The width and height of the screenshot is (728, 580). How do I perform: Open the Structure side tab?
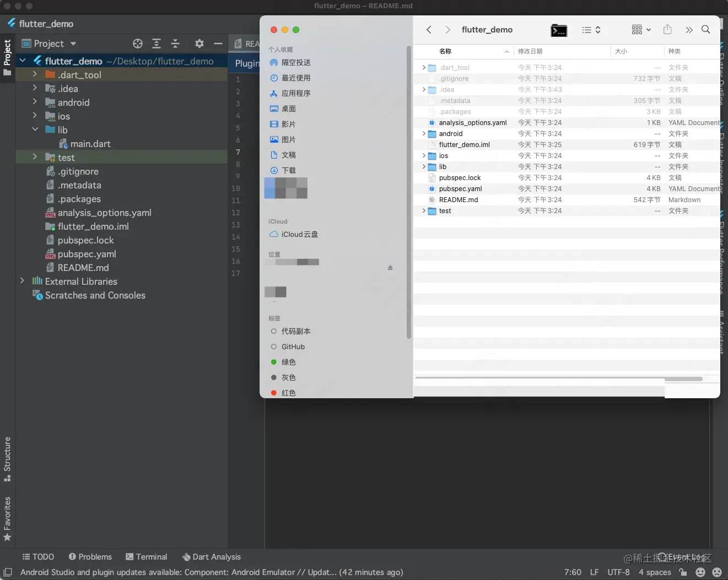[x=7, y=459]
